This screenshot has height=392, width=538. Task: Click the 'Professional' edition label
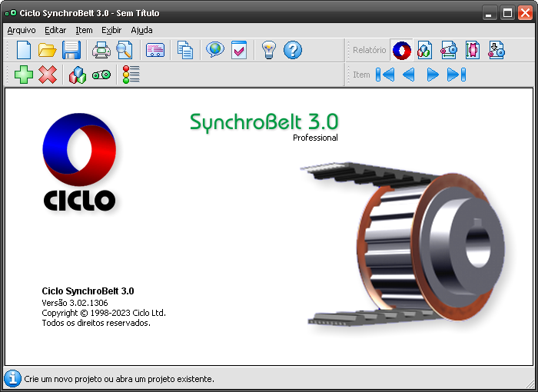[x=315, y=138]
